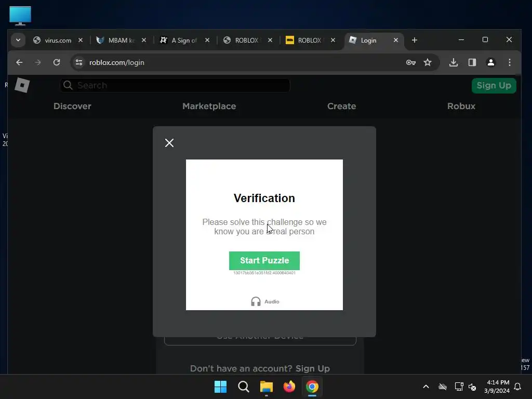532x399 pixels.
Task: Open the Roblox home logo
Action: (x=22, y=85)
